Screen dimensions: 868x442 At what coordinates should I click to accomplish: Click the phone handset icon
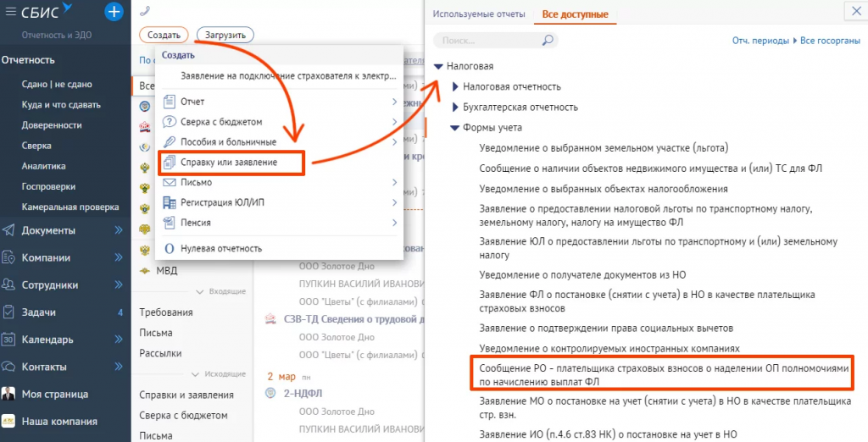click(144, 12)
